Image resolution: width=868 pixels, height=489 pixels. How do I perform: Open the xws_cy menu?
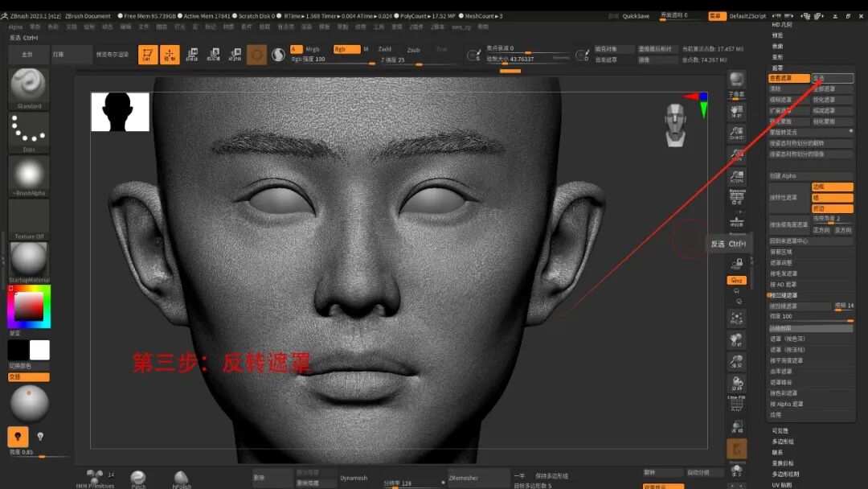pyautogui.click(x=461, y=27)
